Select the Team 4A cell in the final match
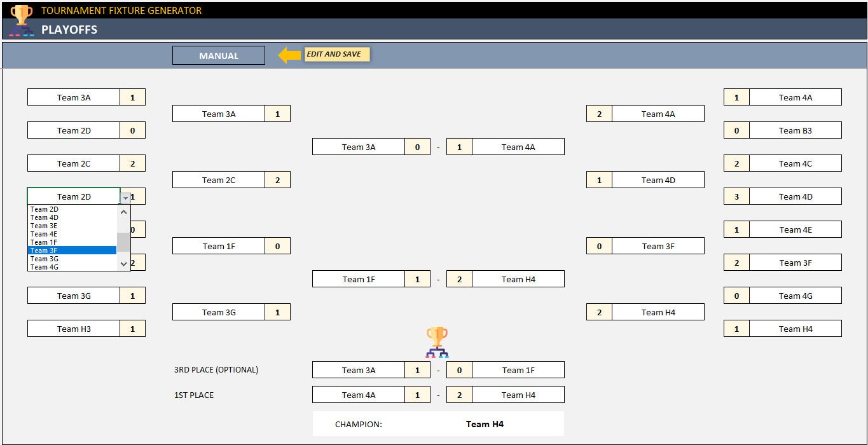This screenshot has height=445, width=868. [x=359, y=394]
